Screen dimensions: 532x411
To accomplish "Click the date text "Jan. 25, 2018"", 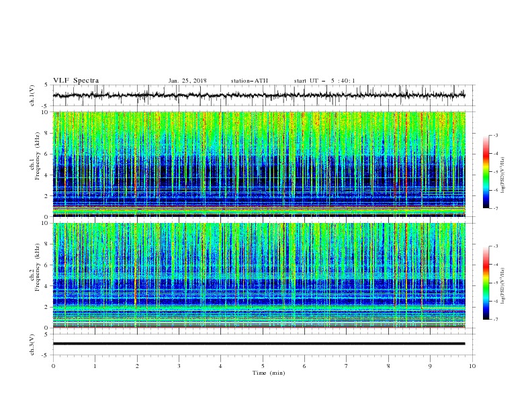I will coord(187,81).
